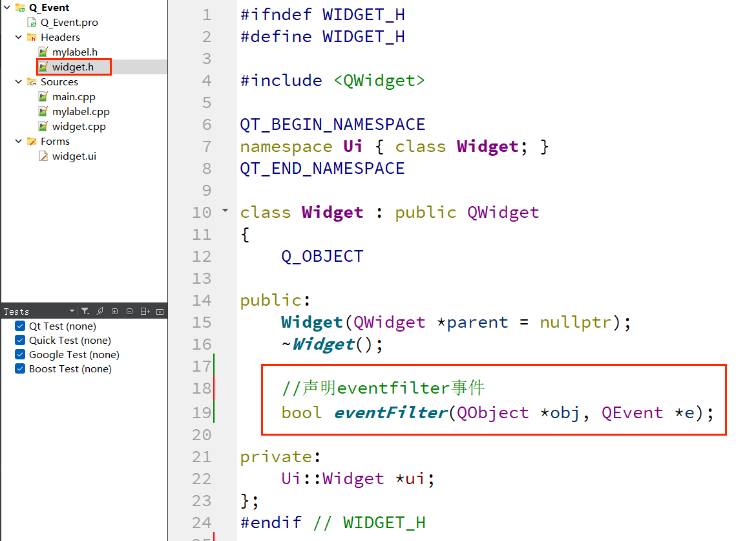Open widget.cpp from Sources
756x541 pixels.
click(79, 127)
